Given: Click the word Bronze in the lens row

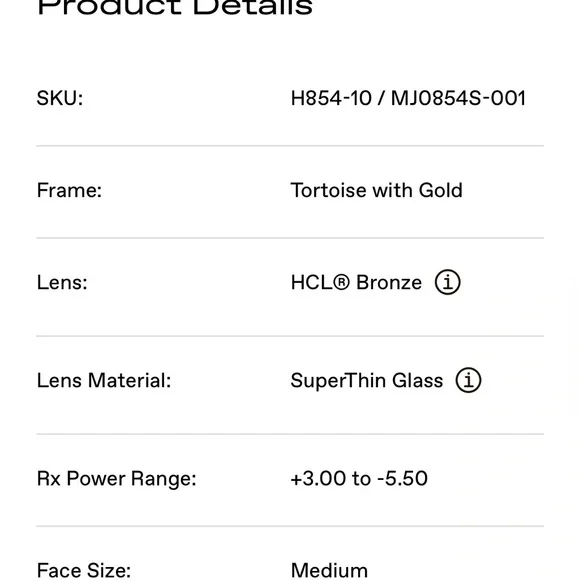Looking at the screenshot, I should coord(389,283).
